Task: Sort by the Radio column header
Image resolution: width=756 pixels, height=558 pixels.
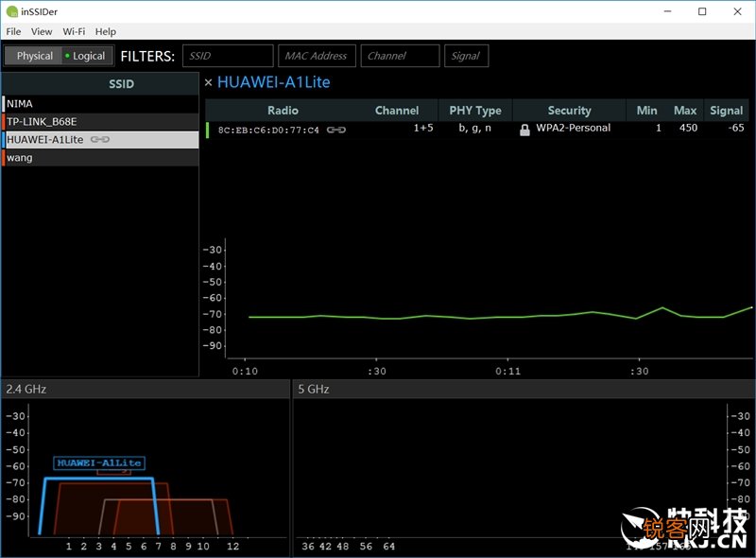Action: (283, 111)
